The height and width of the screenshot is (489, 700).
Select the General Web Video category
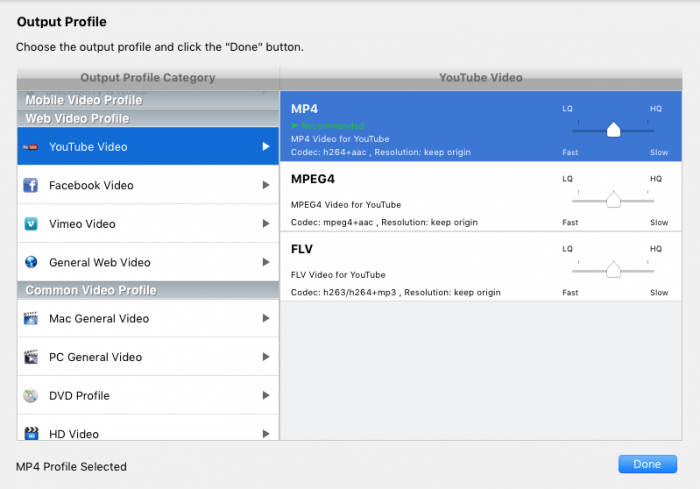coord(148,262)
